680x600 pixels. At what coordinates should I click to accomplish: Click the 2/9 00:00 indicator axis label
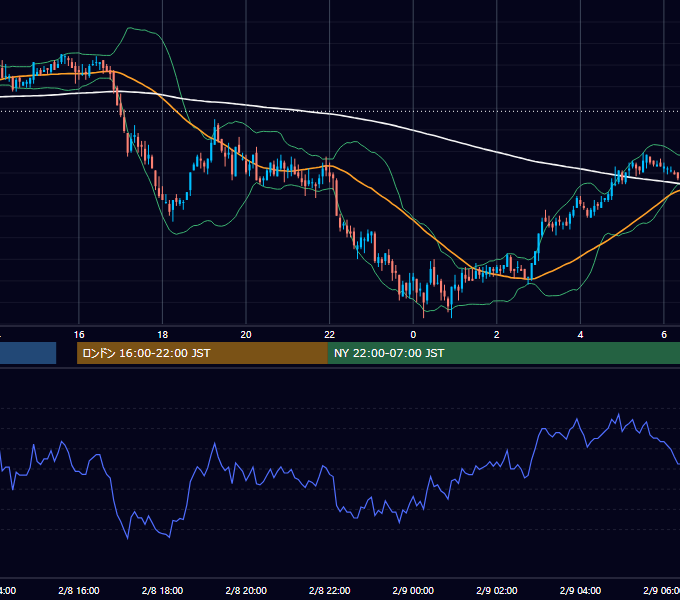(x=413, y=590)
